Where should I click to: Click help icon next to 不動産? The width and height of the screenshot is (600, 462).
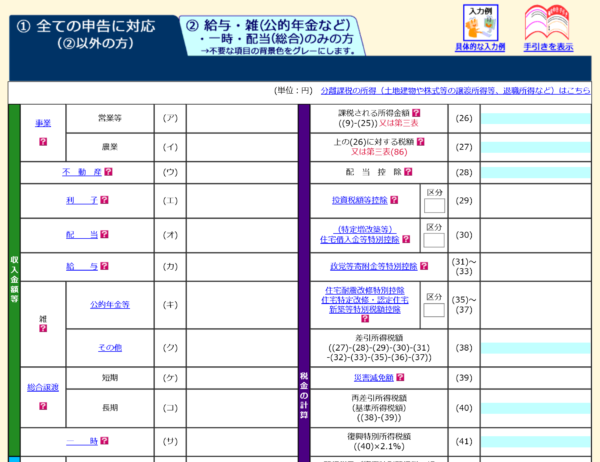pyautogui.click(x=108, y=172)
